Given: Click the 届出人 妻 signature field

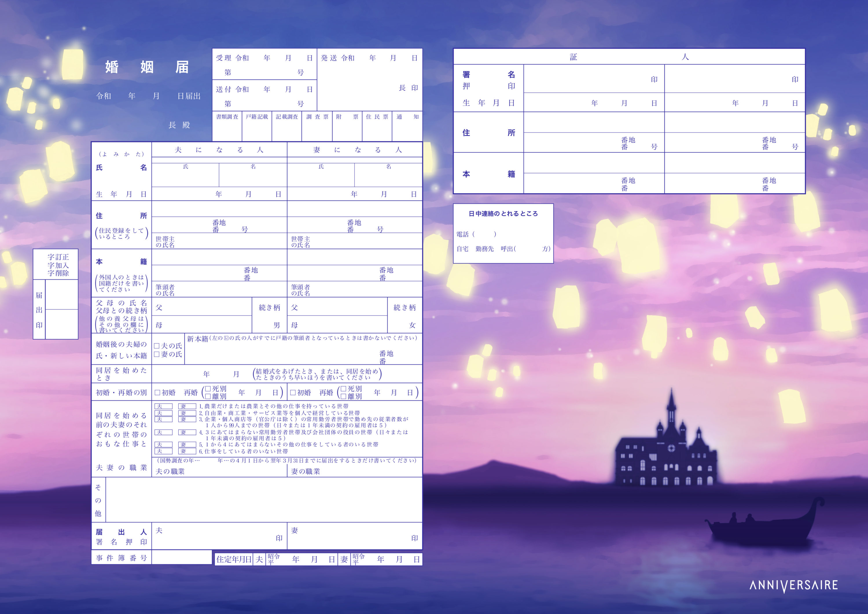Looking at the screenshot, I should coord(355,536).
